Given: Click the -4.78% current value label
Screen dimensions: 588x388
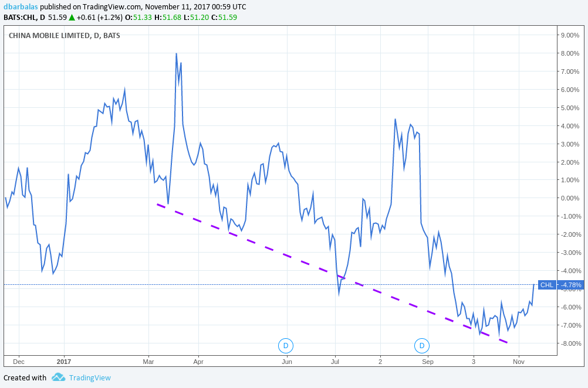Looking at the screenshot, I should tap(571, 285).
